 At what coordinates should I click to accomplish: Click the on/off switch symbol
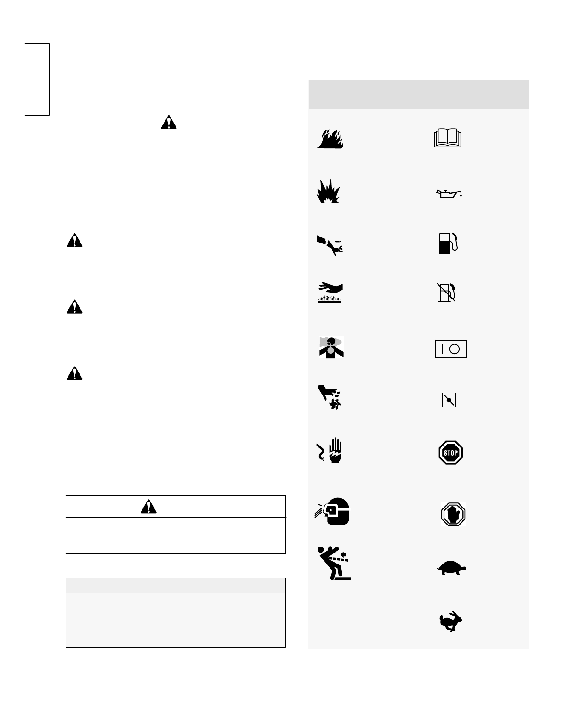(451, 349)
